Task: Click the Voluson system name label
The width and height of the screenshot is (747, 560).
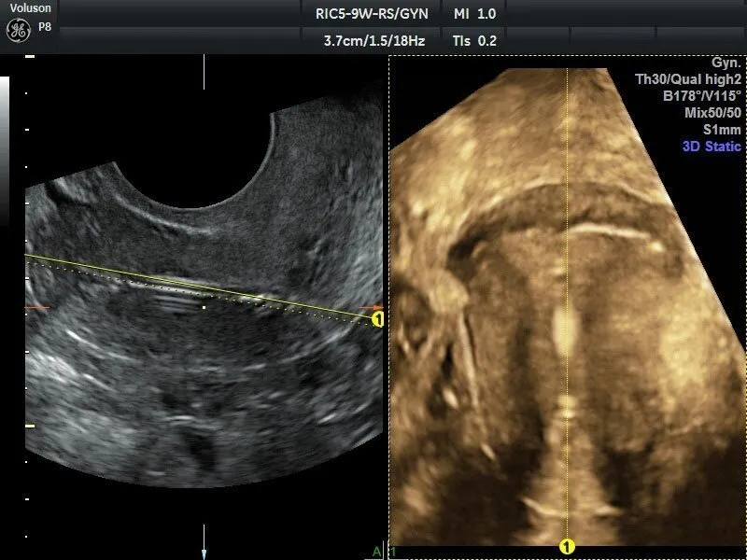Action: point(23,7)
